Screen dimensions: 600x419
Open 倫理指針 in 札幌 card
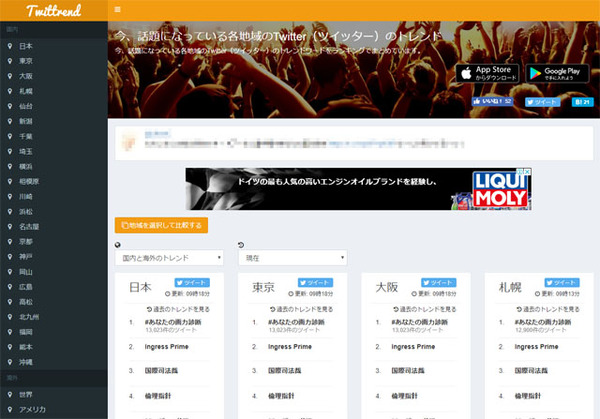point(528,396)
